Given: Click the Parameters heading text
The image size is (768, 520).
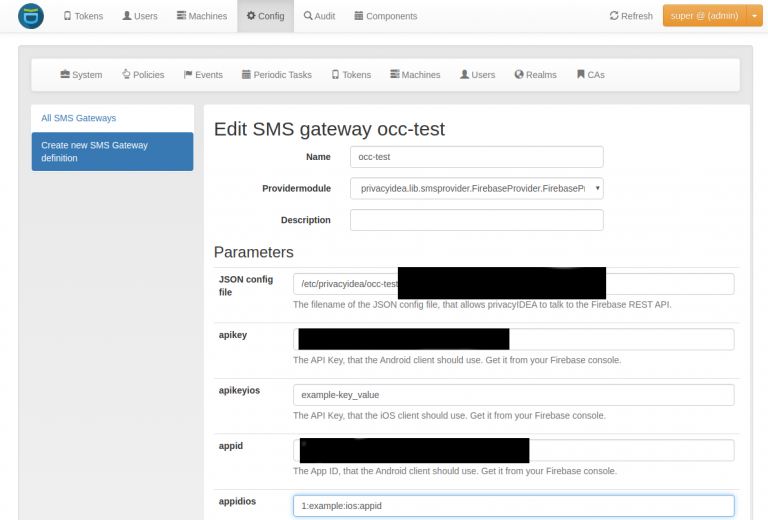Looking at the screenshot, I should 254,252.
